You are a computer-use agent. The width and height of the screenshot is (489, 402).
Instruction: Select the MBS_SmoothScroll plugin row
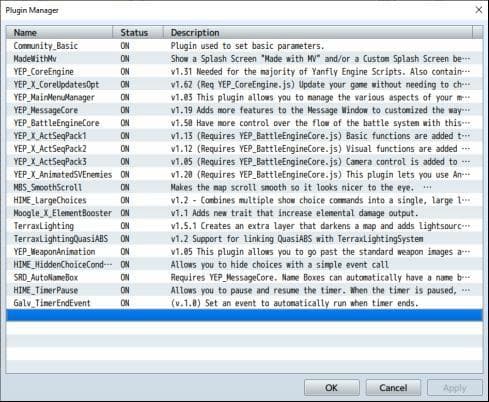pos(244,187)
